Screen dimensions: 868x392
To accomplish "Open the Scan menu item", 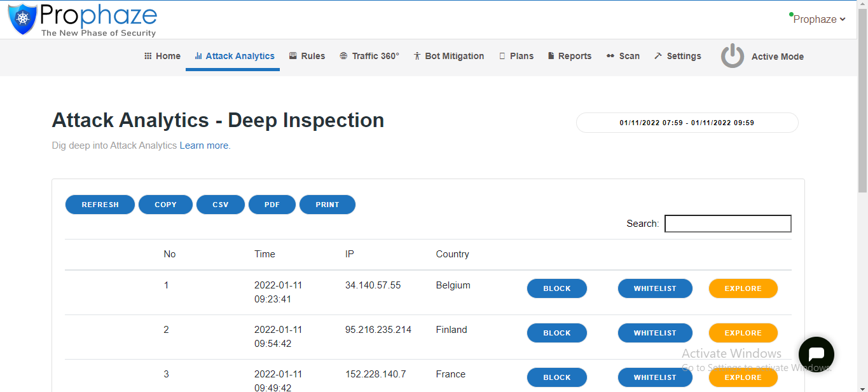I will [623, 56].
